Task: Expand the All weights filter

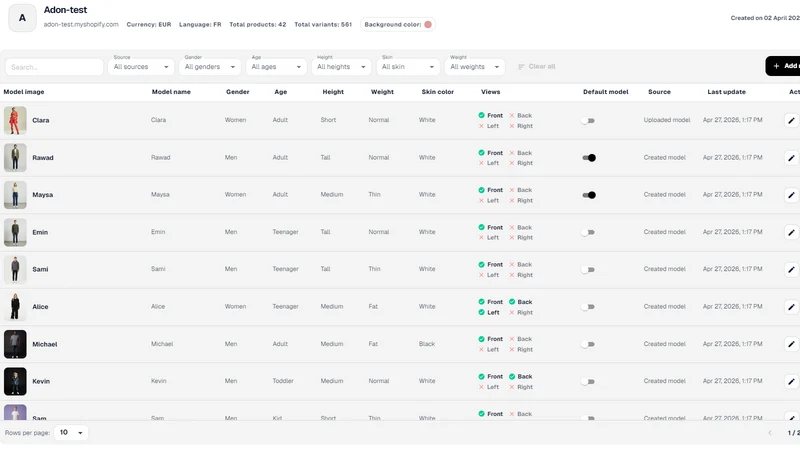Action: coord(474,67)
